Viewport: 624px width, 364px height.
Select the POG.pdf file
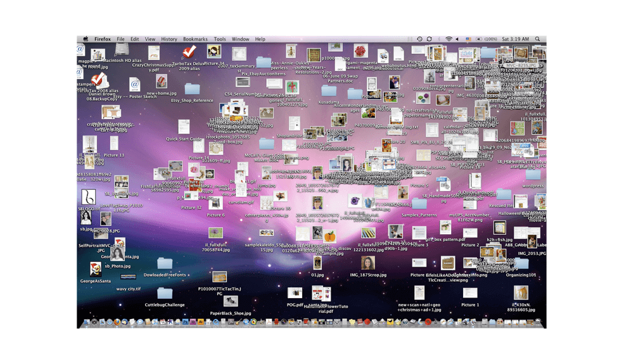[295, 293]
